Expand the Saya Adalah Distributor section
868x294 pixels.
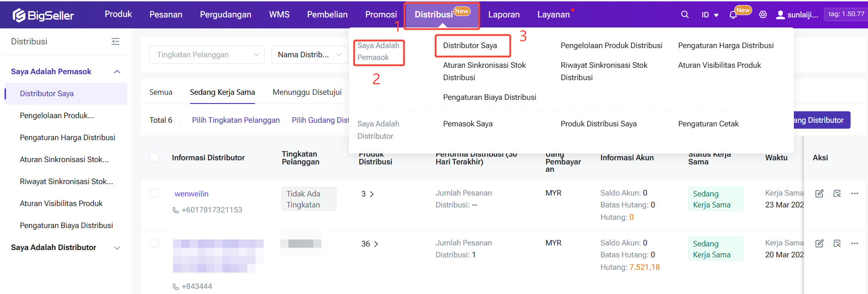pos(117,248)
